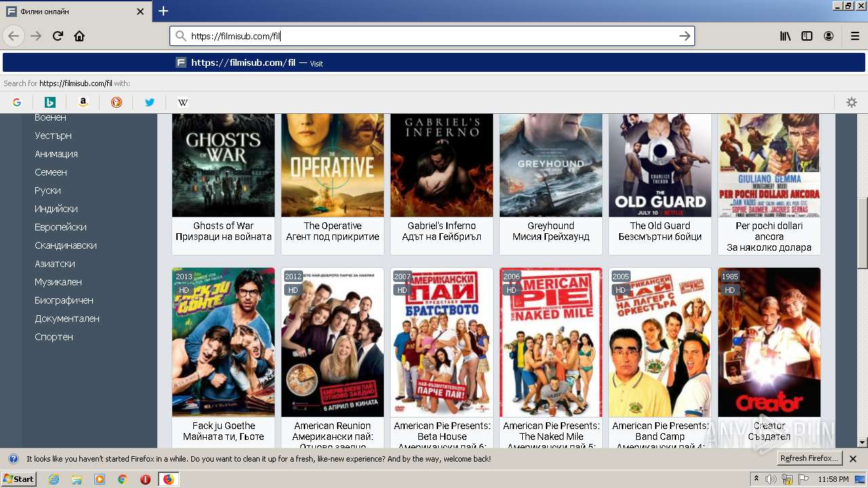Launch Opera from the taskbar
The height and width of the screenshot is (488, 868).
click(145, 479)
